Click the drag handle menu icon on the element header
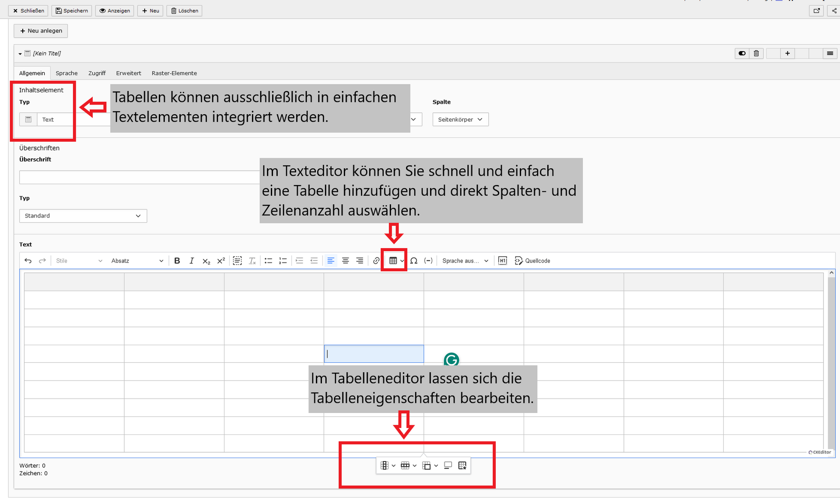 tap(830, 53)
